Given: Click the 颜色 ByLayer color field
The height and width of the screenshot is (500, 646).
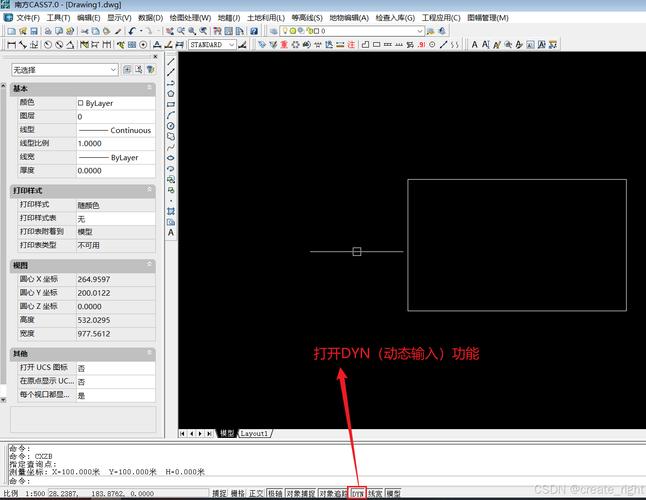Looking at the screenshot, I should tap(114, 102).
